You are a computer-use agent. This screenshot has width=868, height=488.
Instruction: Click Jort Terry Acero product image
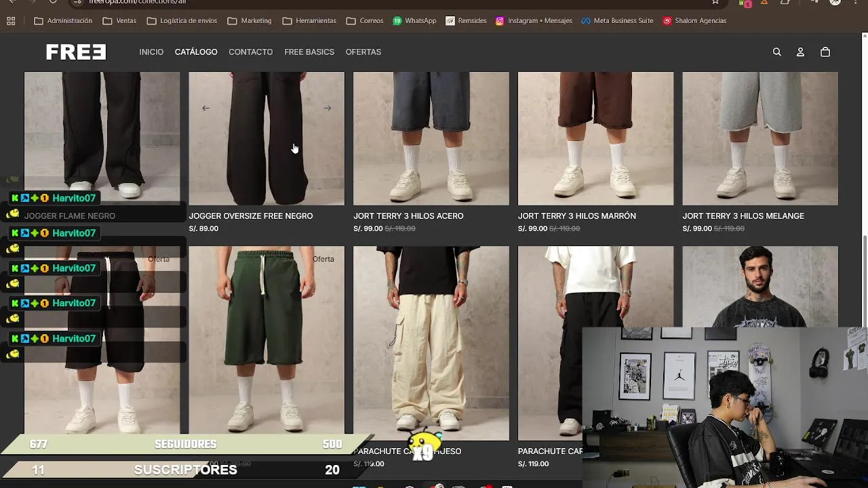[x=431, y=138]
